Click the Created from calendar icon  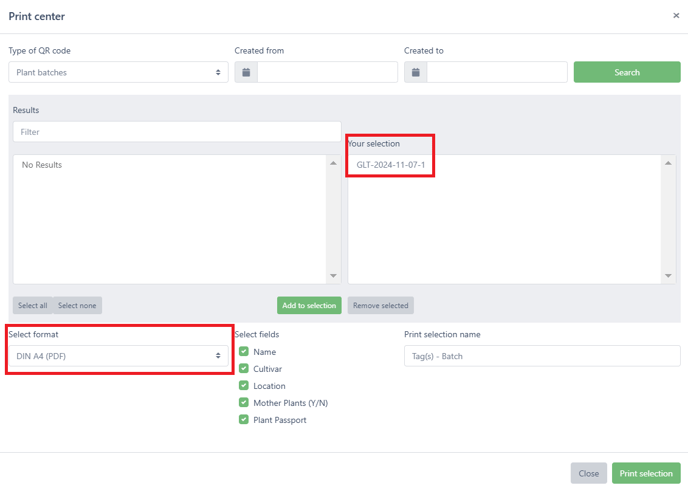click(246, 72)
